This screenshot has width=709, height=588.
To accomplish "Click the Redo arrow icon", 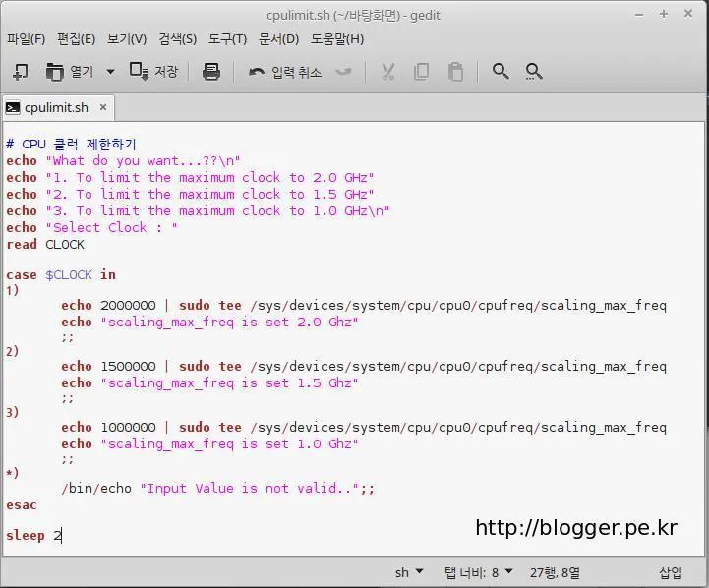I will click(343, 72).
